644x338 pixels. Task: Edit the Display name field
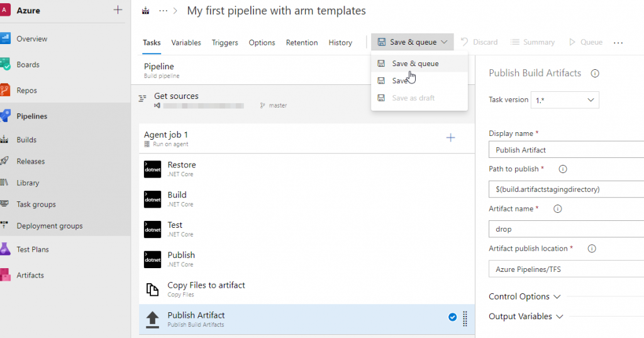(x=566, y=150)
